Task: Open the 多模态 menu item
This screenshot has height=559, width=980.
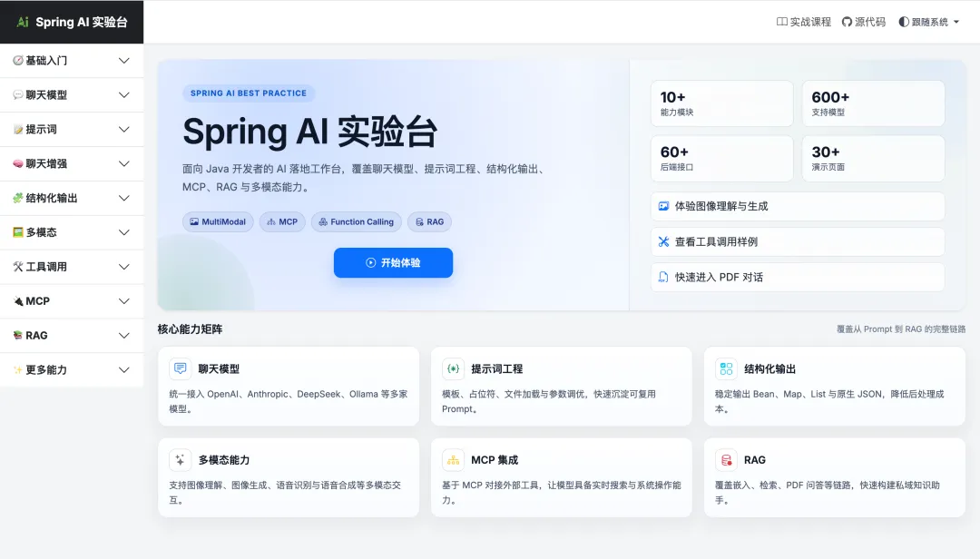Action: click(72, 232)
